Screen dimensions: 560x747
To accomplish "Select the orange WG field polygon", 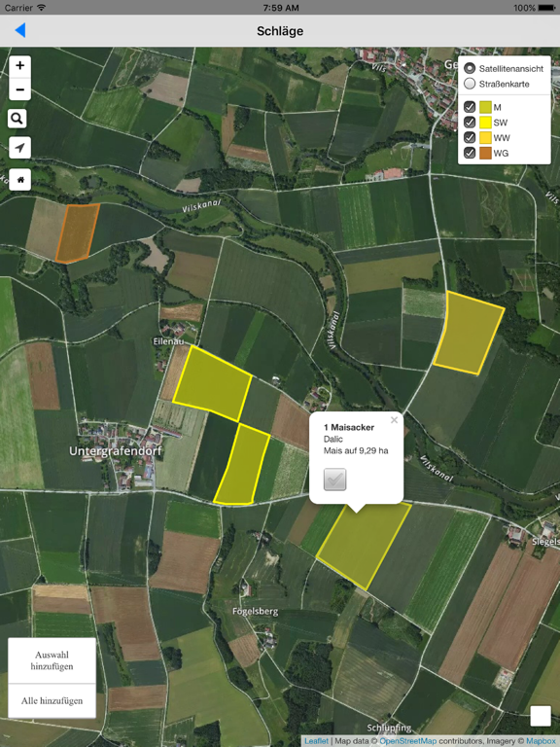I will click(x=77, y=233).
